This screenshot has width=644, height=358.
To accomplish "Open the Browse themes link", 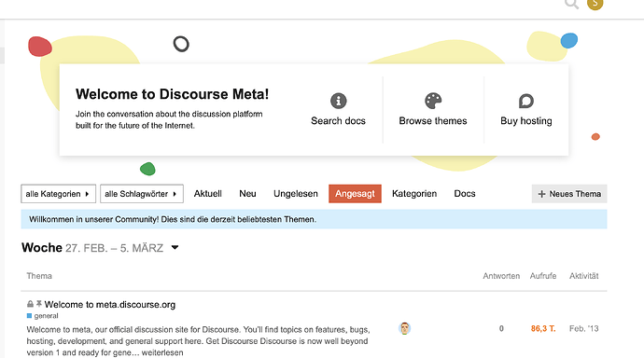I will (x=433, y=121).
